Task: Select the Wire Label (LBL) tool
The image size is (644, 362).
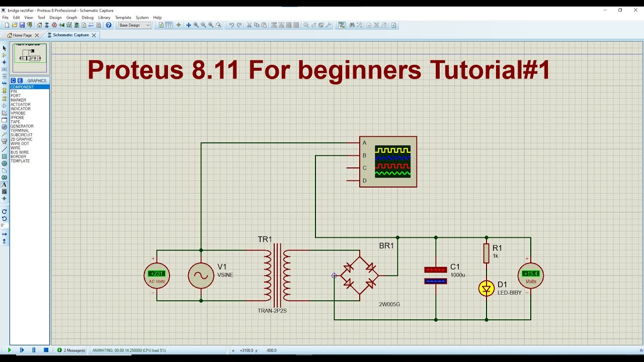Action: click(x=5, y=69)
